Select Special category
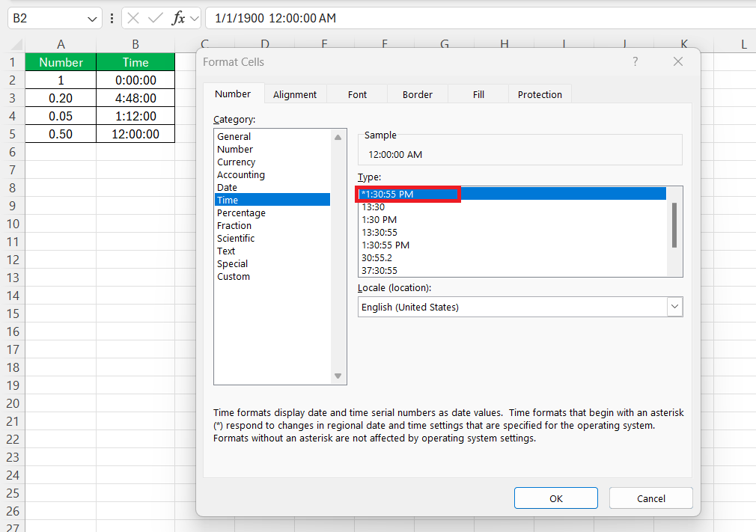Viewport: 756px width, 532px height. point(272,263)
